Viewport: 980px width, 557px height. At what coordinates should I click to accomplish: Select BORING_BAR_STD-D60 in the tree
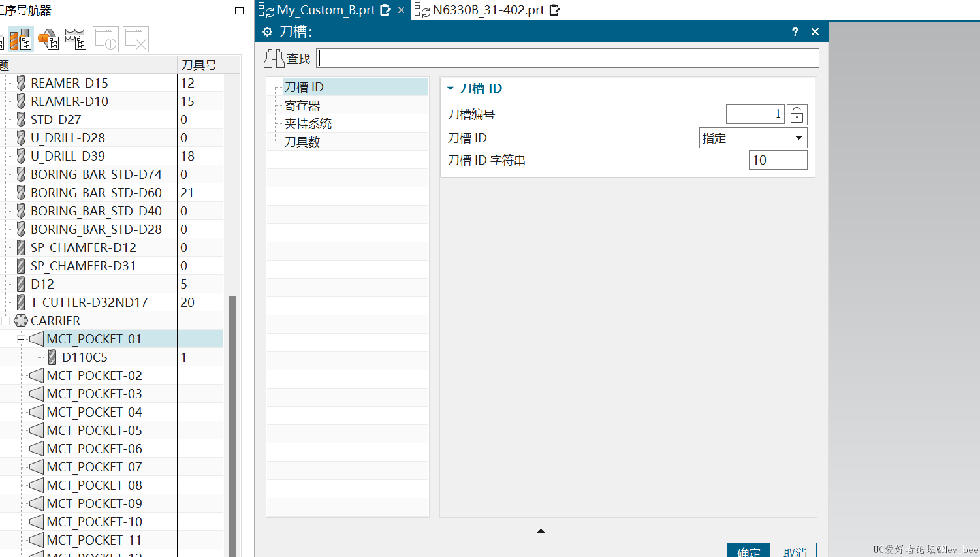[96, 193]
